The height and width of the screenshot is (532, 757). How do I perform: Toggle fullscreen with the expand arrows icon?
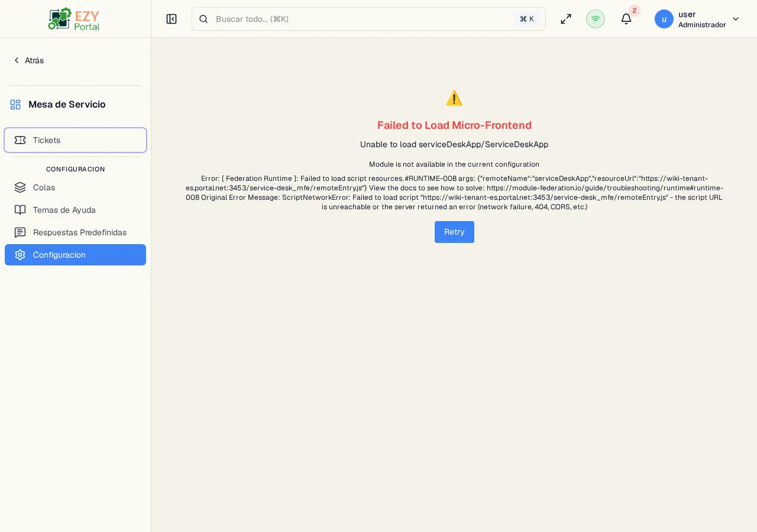point(566,19)
